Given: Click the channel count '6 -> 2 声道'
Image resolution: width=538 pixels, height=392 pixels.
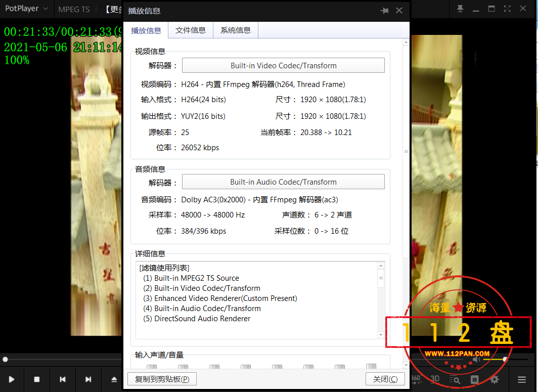Looking at the screenshot, I should (x=333, y=215).
